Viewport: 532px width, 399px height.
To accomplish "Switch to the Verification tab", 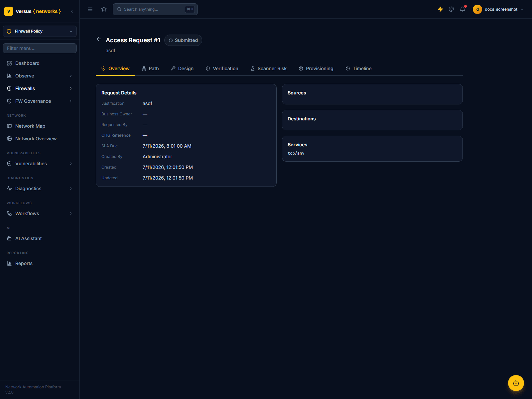I will [222, 68].
